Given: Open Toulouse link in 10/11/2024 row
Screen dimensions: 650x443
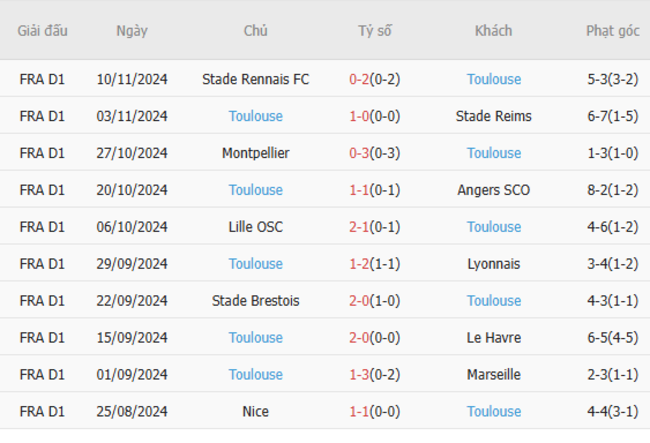Looking at the screenshot, I should coord(494,79).
